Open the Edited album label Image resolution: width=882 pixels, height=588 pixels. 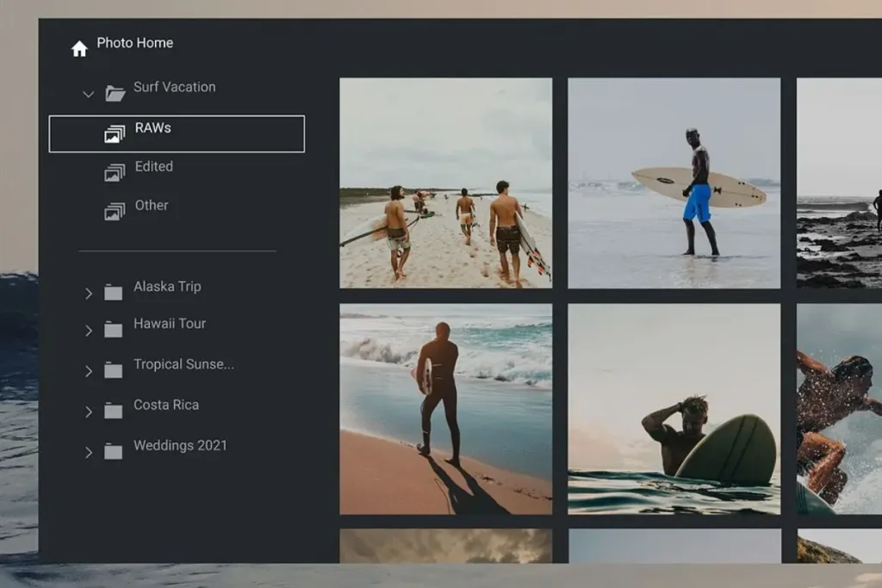[x=154, y=167]
